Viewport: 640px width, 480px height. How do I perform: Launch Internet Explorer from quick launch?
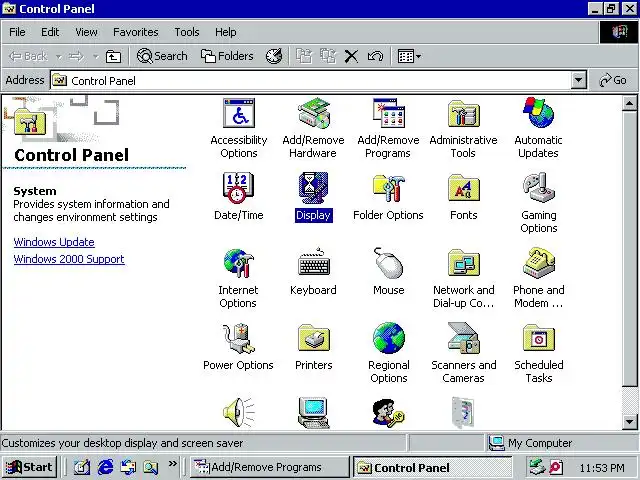click(105, 467)
